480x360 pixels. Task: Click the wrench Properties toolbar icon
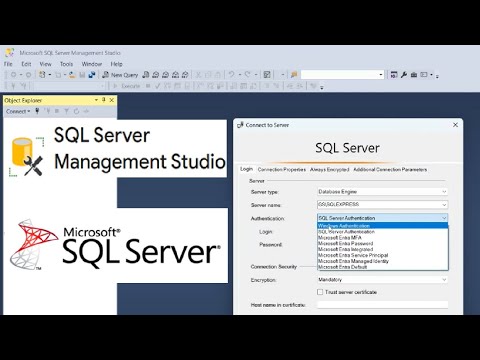[404, 75]
